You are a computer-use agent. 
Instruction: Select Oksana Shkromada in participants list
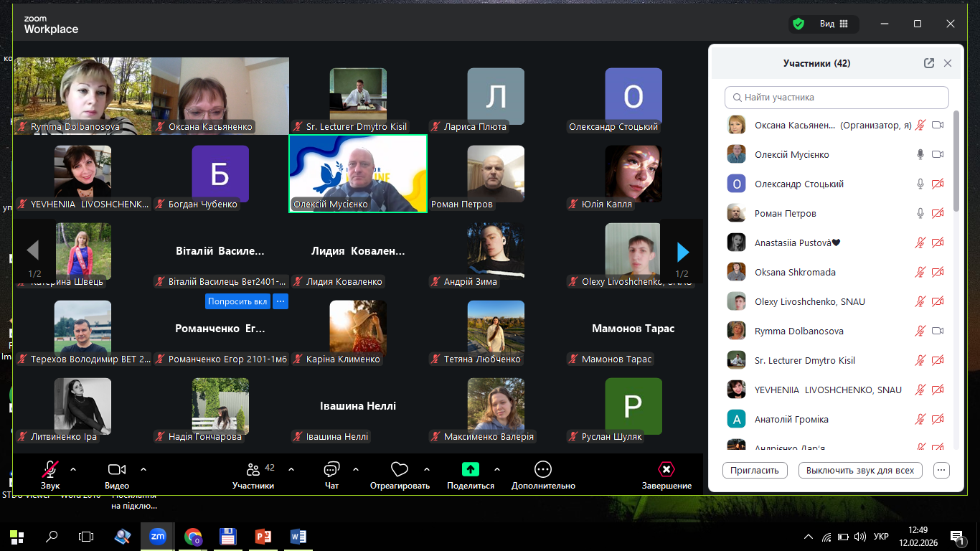click(x=794, y=273)
